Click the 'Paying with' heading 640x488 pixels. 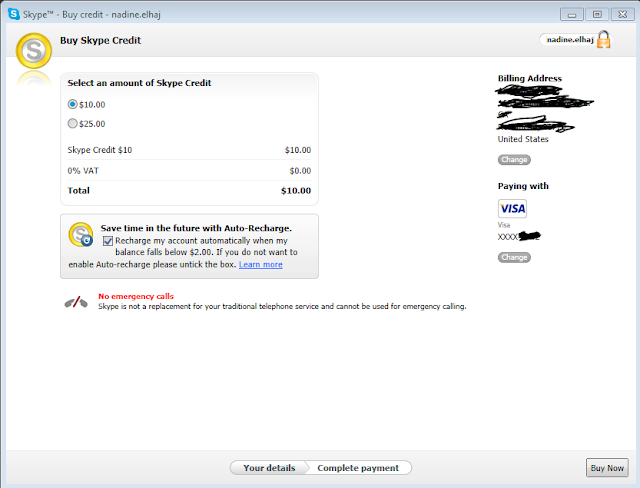point(523,186)
